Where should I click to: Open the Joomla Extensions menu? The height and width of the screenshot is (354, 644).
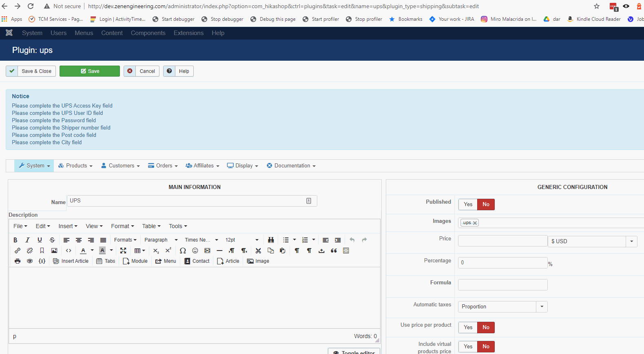(x=188, y=33)
